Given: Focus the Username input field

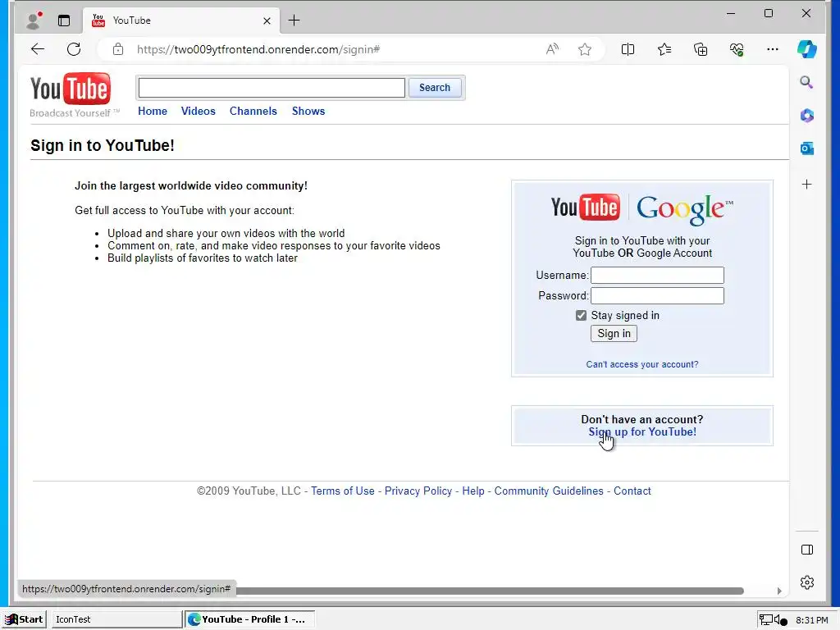Looking at the screenshot, I should pyautogui.click(x=657, y=276).
